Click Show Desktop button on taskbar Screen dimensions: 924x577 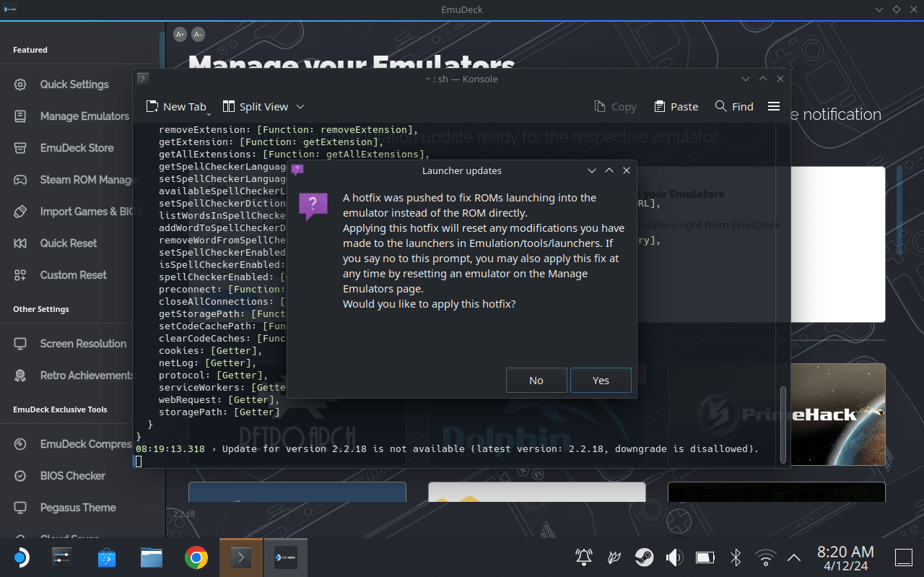[904, 558]
